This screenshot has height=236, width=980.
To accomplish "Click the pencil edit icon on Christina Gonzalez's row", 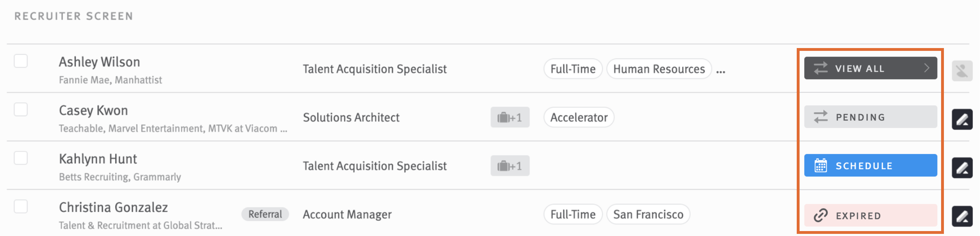I will pos(963,215).
